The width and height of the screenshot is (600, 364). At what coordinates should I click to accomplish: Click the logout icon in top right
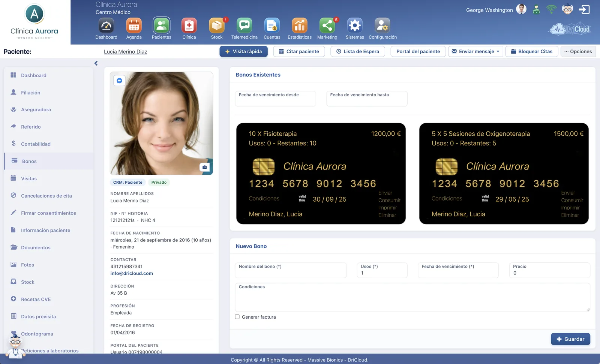[x=584, y=9]
